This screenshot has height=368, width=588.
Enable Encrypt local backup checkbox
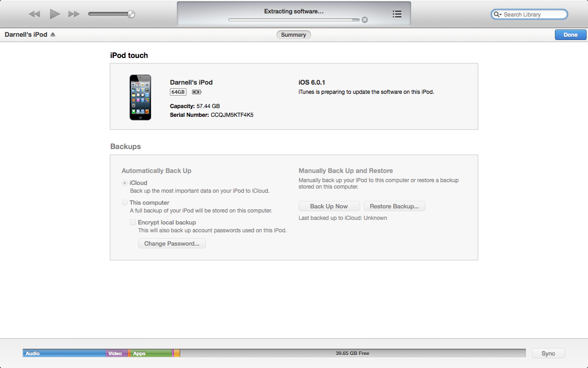[133, 222]
